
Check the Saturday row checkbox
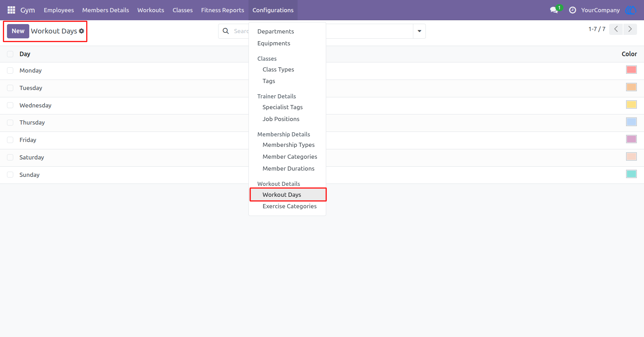coord(10,157)
